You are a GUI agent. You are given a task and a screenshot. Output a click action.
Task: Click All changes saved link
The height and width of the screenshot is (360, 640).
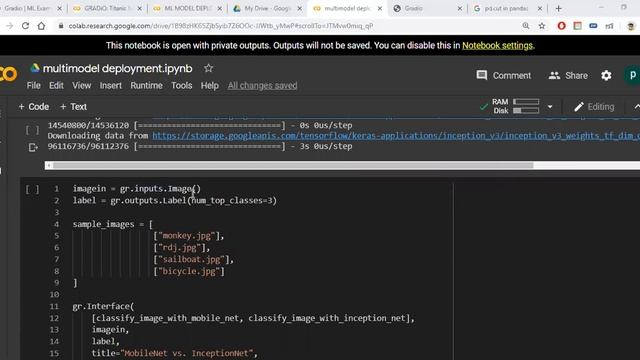pos(262,85)
